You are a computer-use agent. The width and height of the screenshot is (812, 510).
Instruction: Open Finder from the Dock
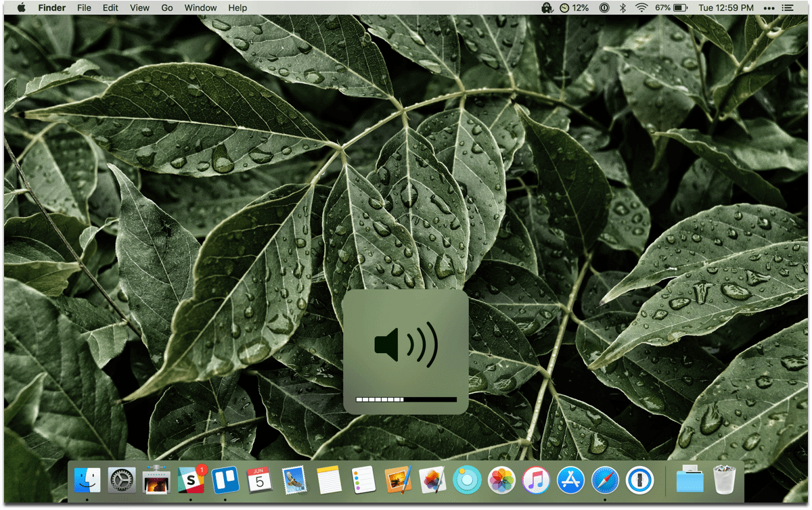click(87, 480)
